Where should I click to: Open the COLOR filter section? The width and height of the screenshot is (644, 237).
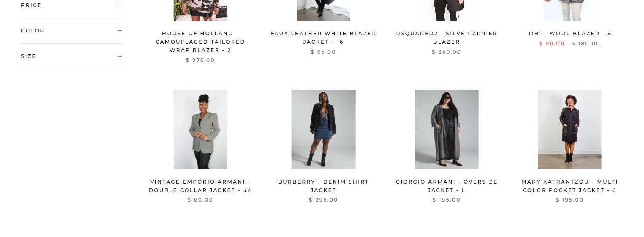[x=72, y=31]
